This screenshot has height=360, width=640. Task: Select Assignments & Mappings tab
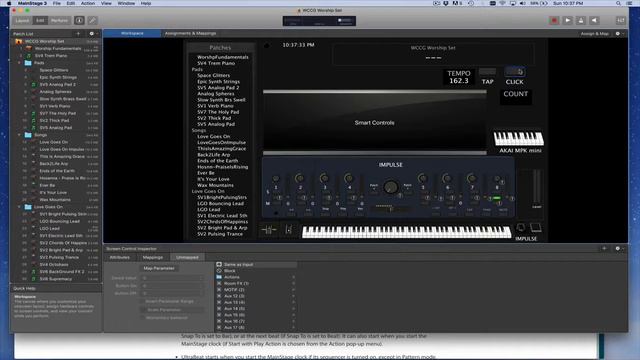pos(190,33)
